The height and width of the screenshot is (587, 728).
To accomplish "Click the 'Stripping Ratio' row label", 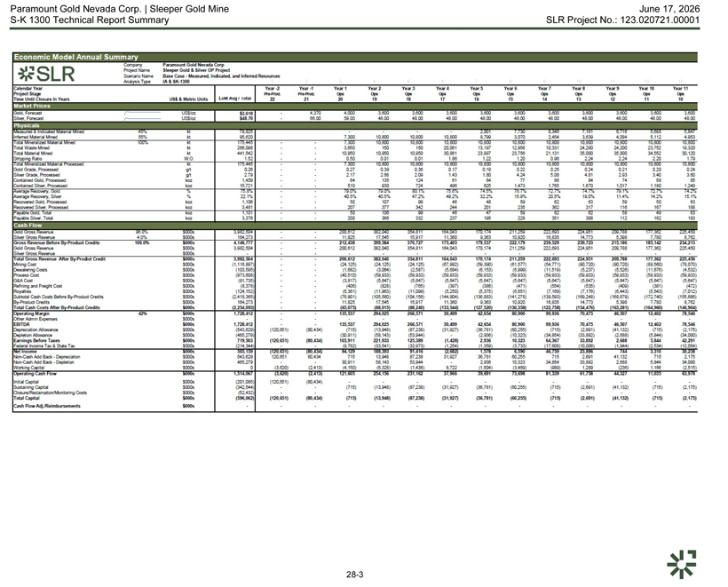I will click(x=28, y=159).
